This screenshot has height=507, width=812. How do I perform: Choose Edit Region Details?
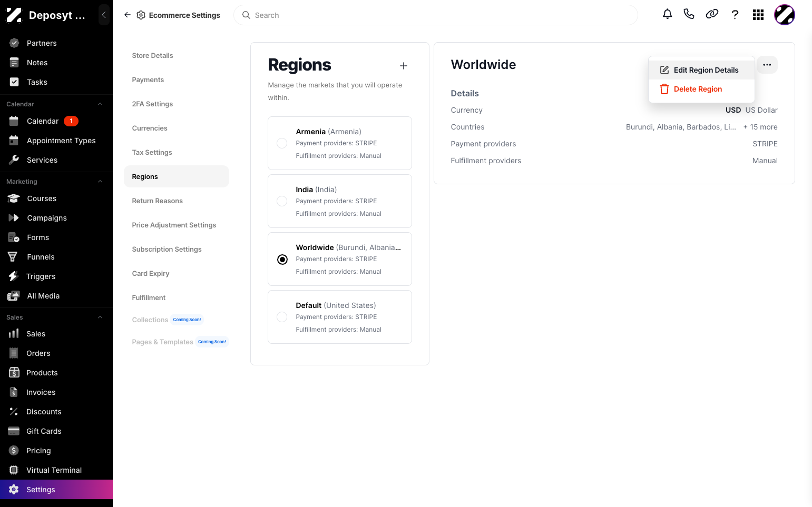pos(701,70)
